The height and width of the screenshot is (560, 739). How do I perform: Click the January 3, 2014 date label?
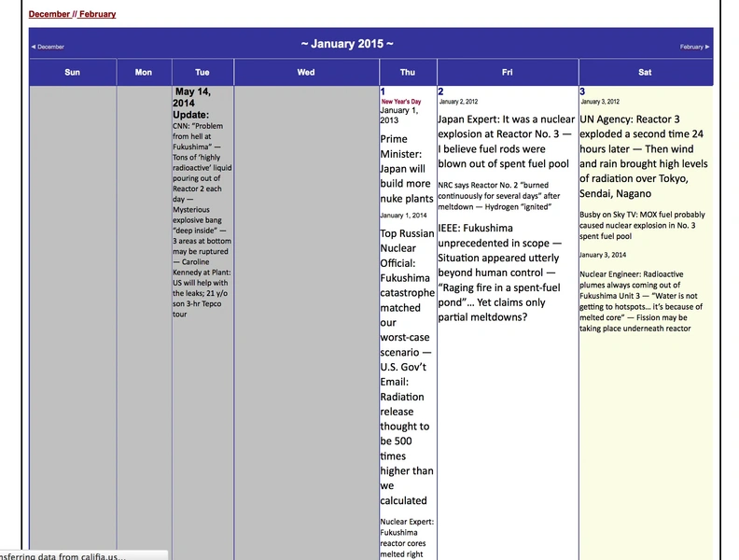(603, 255)
